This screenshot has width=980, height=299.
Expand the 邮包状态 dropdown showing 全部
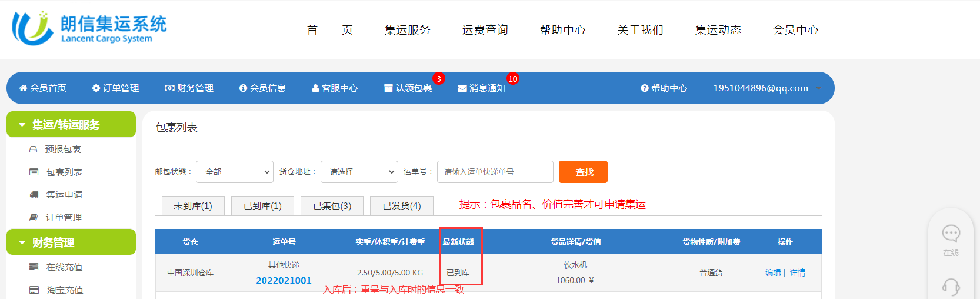(x=234, y=172)
